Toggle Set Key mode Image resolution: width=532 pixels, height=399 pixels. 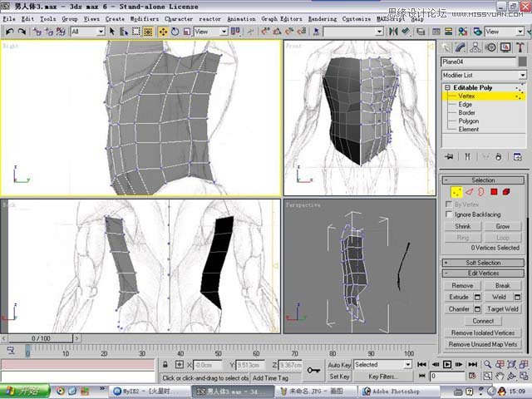click(x=339, y=377)
